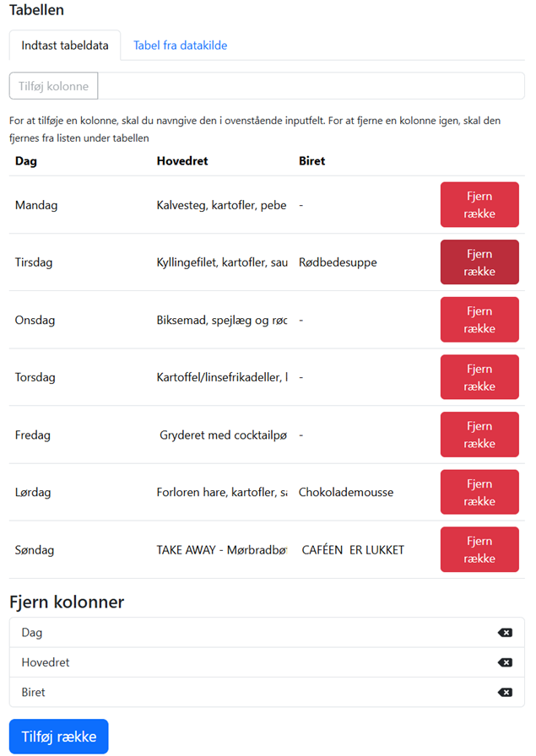Click Fjern række next to Onsdag
The height and width of the screenshot is (756, 536).
pyautogui.click(x=479, y=319)
